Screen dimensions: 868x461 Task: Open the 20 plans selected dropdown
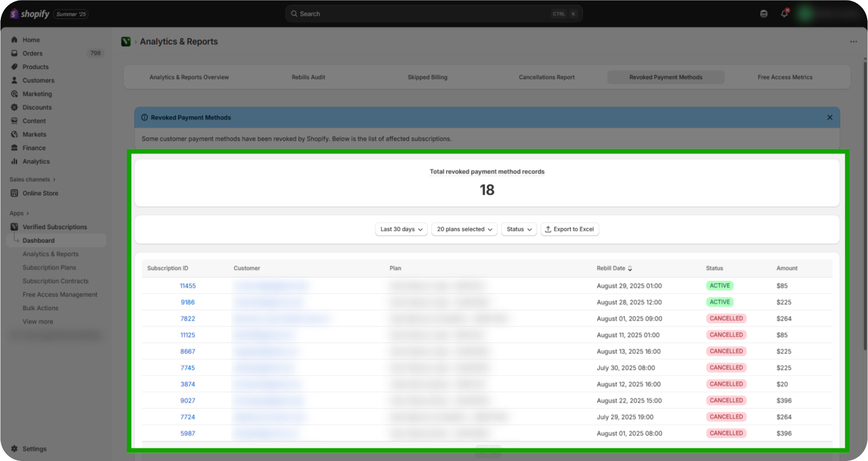coord(464,229)
